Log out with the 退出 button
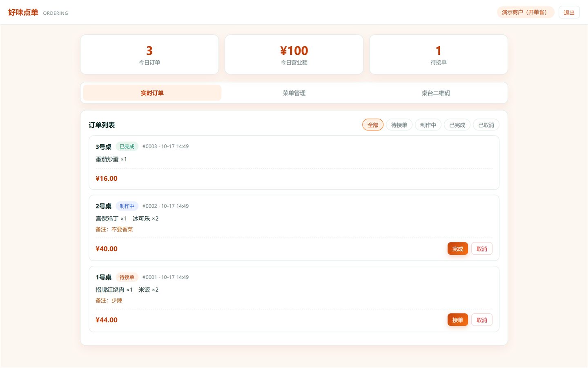The height and width of the screenshot is (368, 588). (569, 12)
